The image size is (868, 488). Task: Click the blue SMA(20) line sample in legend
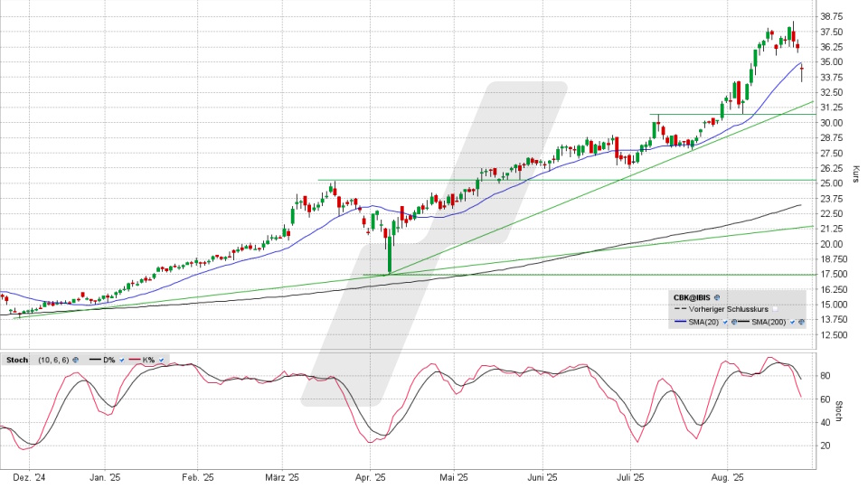pyautogui.click(x=680, y=322)
